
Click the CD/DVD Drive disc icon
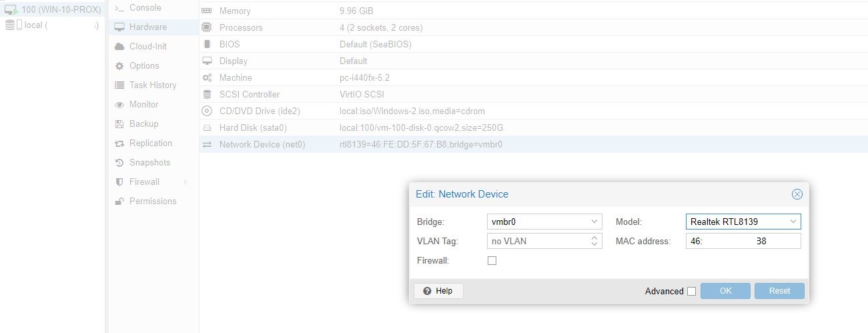(207, 111)
